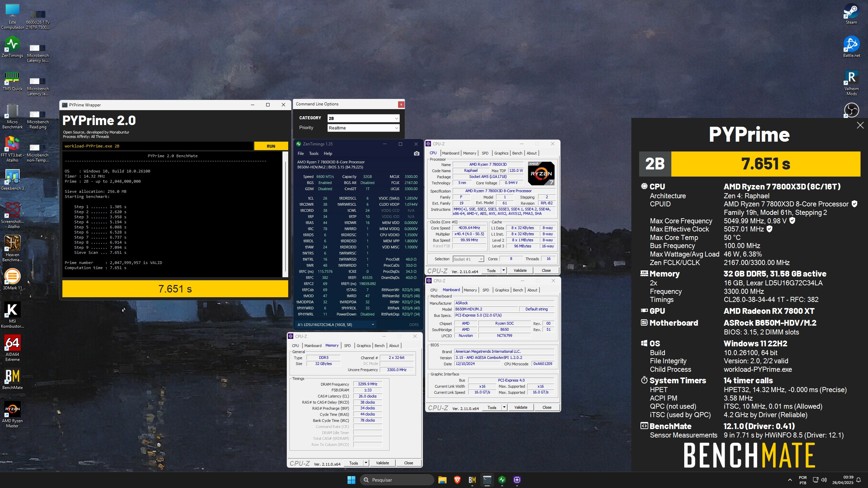Image resolution: width=868 pixels, height=488 pixels.
Task: Open Battle.net desktop shortcut
Action: pos(851,47)
